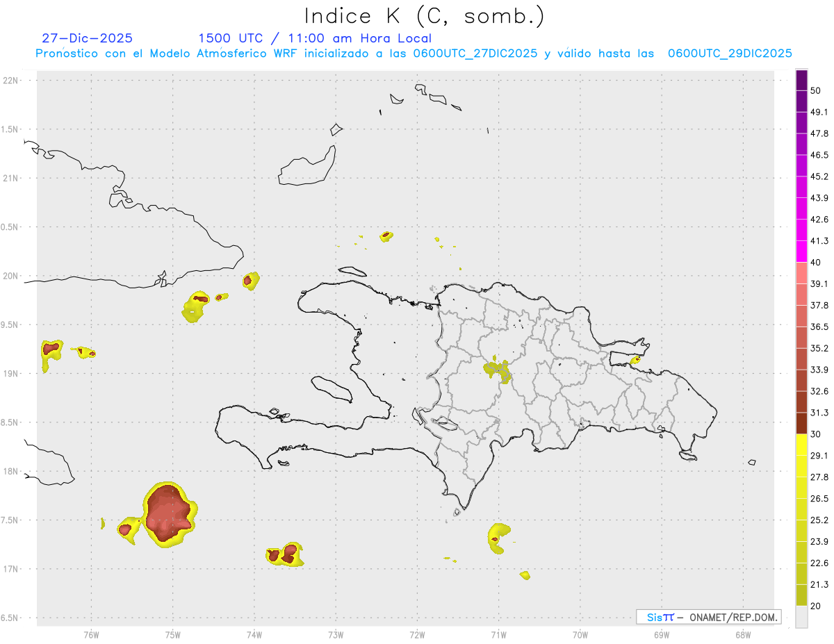Click the color scale value 50

817,90
